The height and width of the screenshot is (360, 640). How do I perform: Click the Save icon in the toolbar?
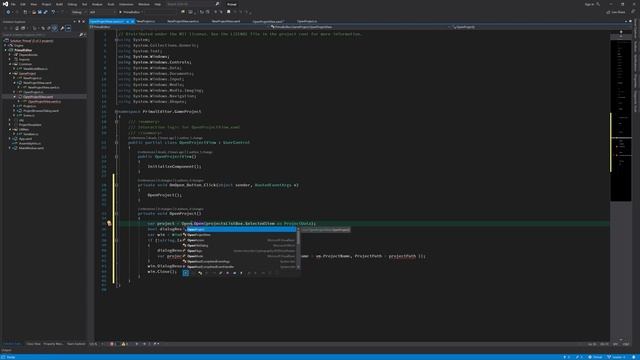[x=40, y=12]
